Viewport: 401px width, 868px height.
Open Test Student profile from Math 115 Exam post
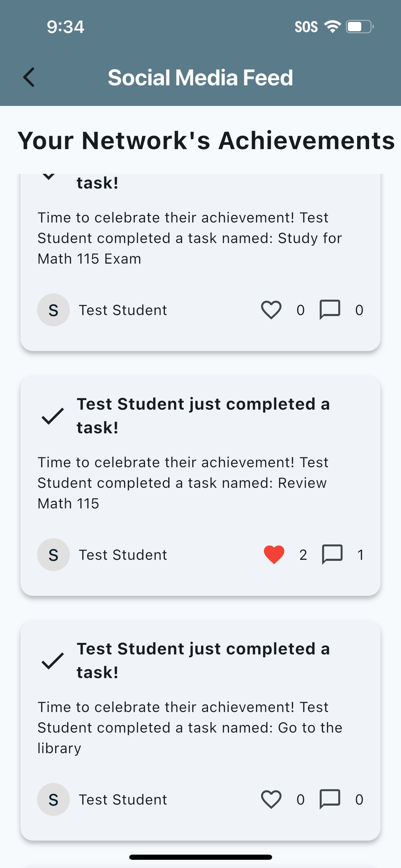point(123,310)
